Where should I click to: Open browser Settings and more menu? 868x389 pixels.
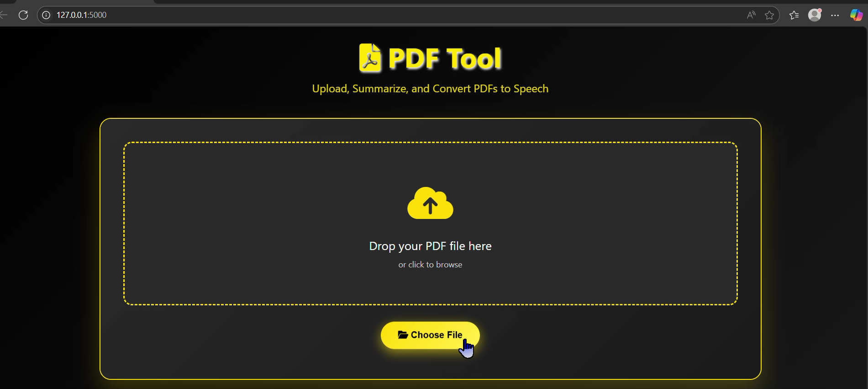point(835,15)
